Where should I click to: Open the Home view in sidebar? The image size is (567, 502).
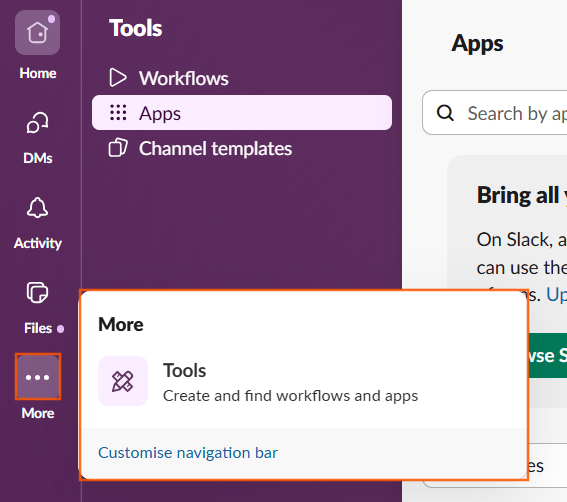[x=37, y=33]
